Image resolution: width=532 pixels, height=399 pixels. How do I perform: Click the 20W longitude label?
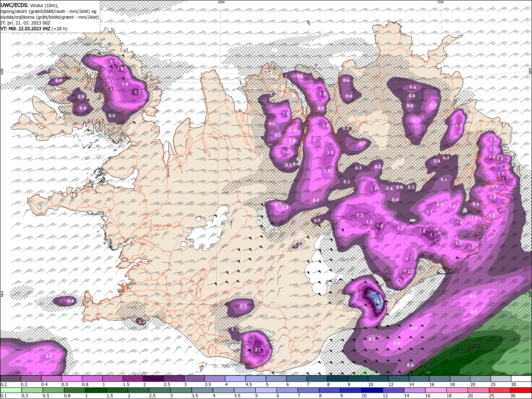pos(221,2)
